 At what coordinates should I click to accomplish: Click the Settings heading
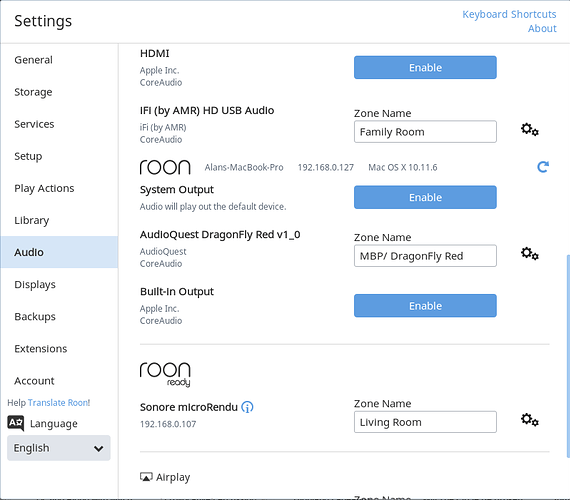(x=43, y=21)
